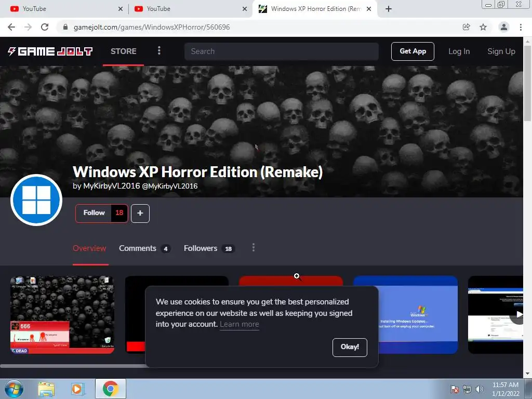Image resolution: width=532 pixels, height=399 pixels.
Task: Play the video thumbnail in media bar
Action: pos(495,315)
